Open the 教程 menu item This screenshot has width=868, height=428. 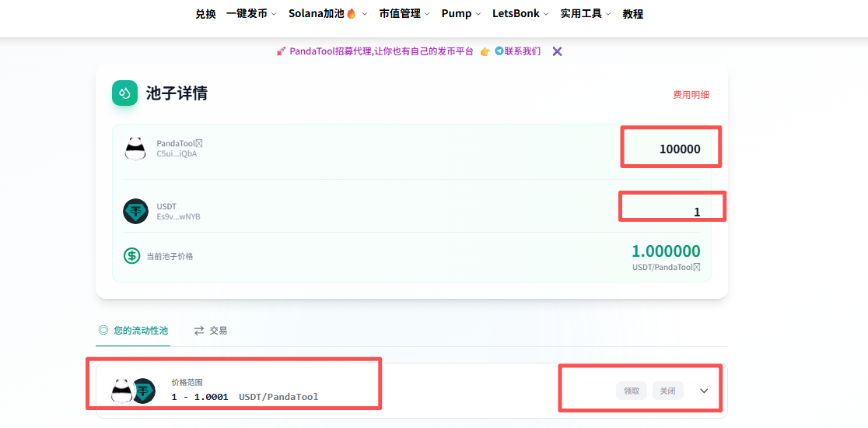(x=633, y=14)
